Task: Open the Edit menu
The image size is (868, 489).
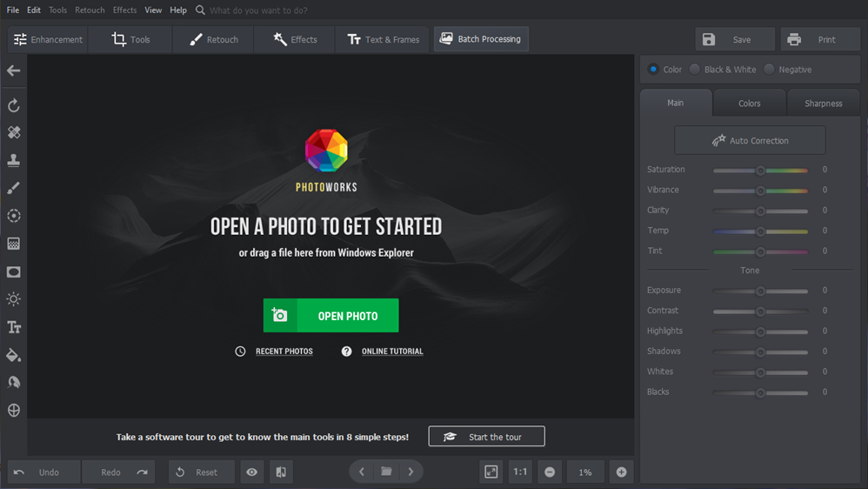Action: (x=34, y=10)
